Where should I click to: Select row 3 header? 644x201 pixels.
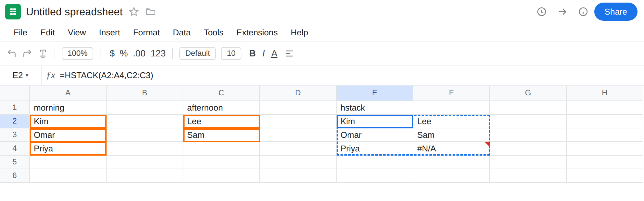(x=15, y=135)
